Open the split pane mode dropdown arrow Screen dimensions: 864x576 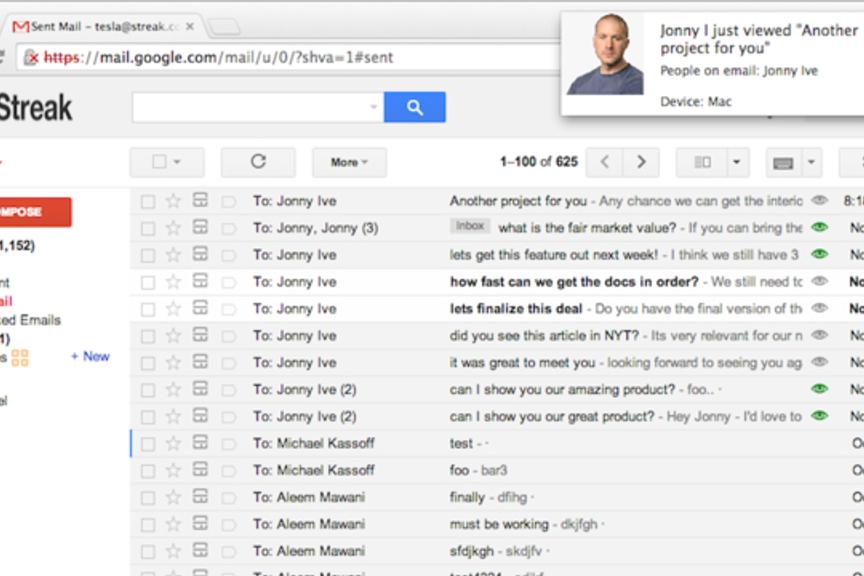(737, 162)
